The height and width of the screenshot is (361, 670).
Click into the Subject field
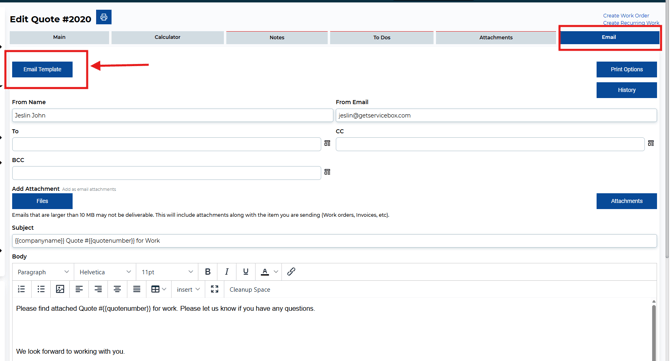click(334, 241)
